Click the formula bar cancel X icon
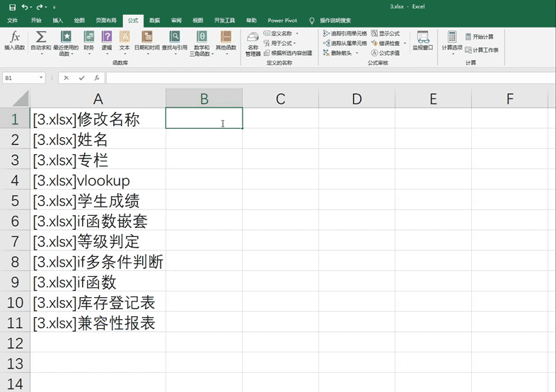Image resolution: width=556 pixels, height=392 pixels. point(66,78)
